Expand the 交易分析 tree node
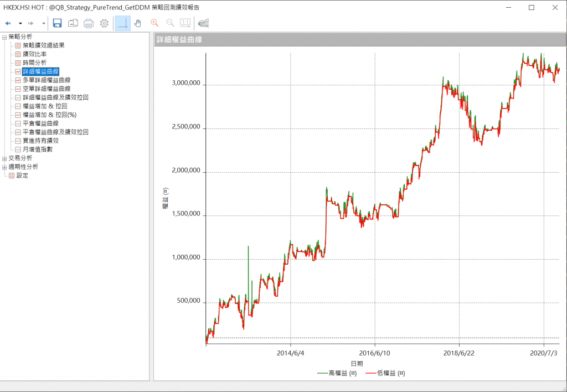The width and height of the screenshot is (567, 392). tap(4, 158)
